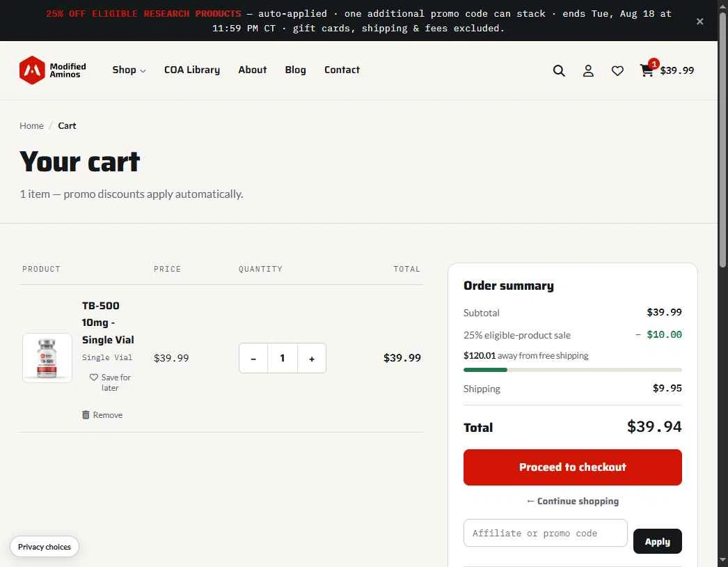This screenshot has height=567, width=728.
Task: Open the TB-500 10mg Single Vial product link
Action: (108, 323)
